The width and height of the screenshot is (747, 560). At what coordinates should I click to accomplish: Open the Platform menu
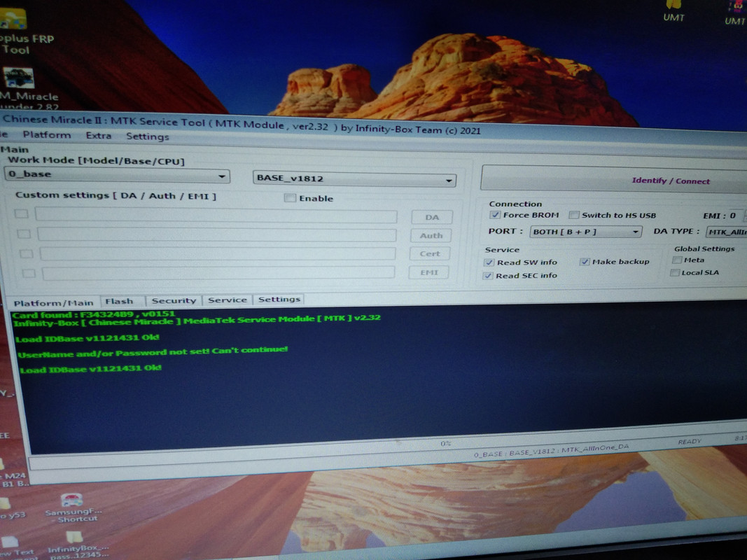click(x=47, y=135)
